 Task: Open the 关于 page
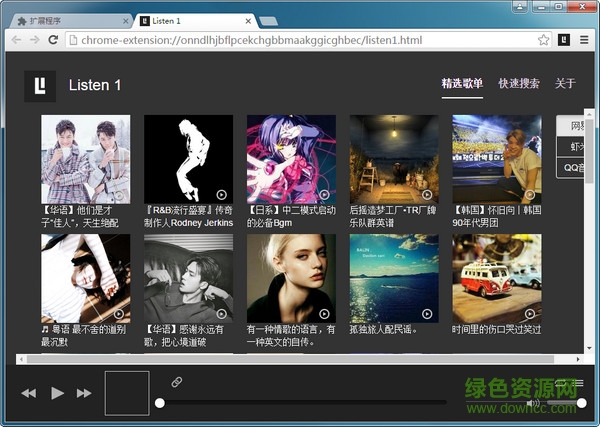(565, 84)
